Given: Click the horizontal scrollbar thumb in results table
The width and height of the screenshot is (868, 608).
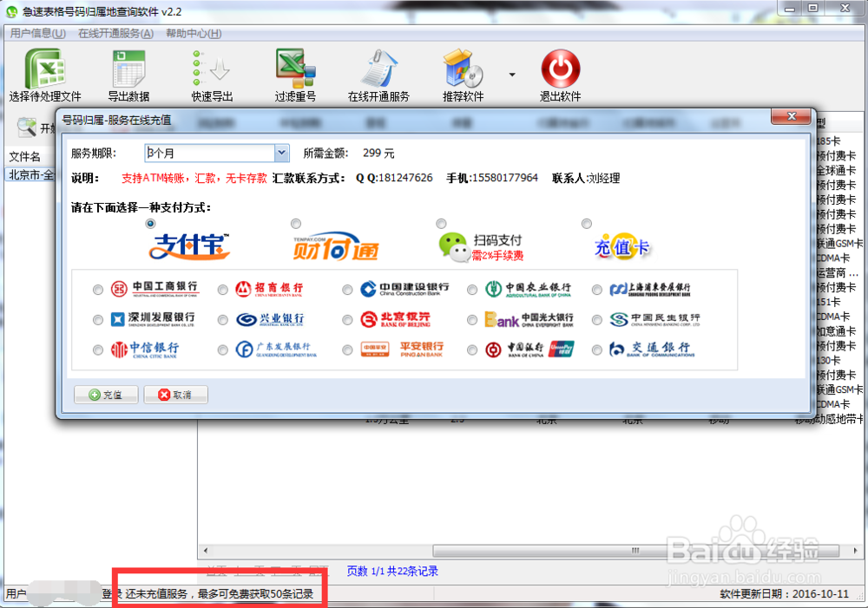Looking at the screenshot, I should 635,551.
